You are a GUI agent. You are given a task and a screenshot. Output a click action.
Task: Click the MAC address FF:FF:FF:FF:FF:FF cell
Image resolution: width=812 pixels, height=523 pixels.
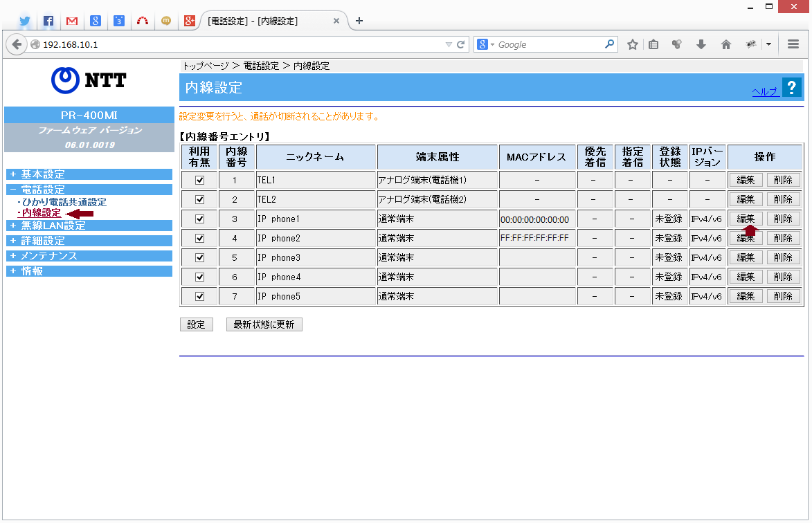click(537, 239)
